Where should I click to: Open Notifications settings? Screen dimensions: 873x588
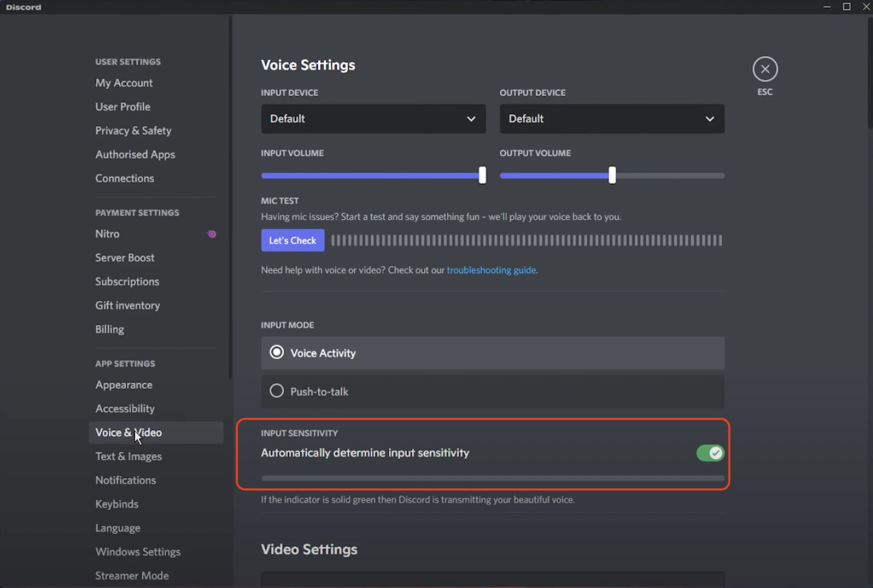coord(125,480)
